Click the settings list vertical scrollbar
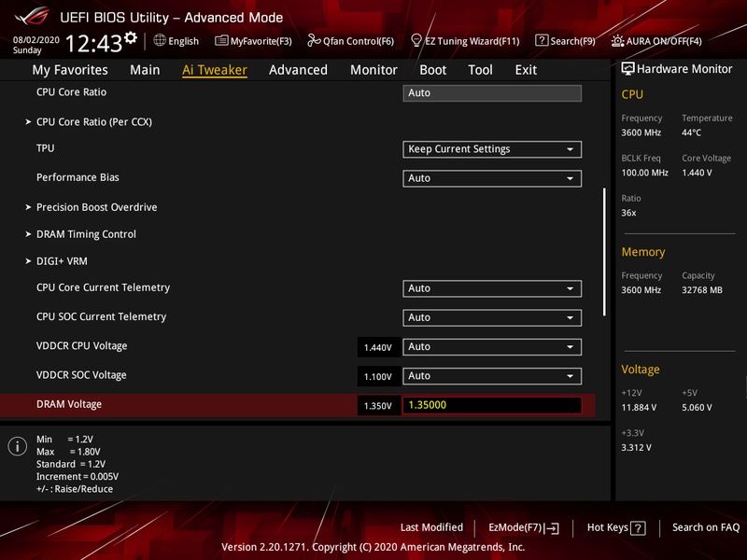Viewport: 747px width, 560px height. (x=604, y=251)
